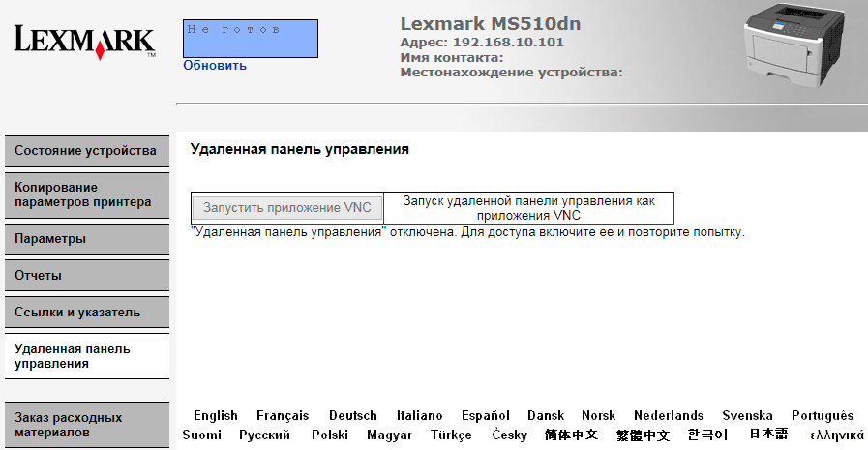Viewport: 868px width, 450px height.
Task: Click the отключена warning message text
Action: [x=467, y=232]
